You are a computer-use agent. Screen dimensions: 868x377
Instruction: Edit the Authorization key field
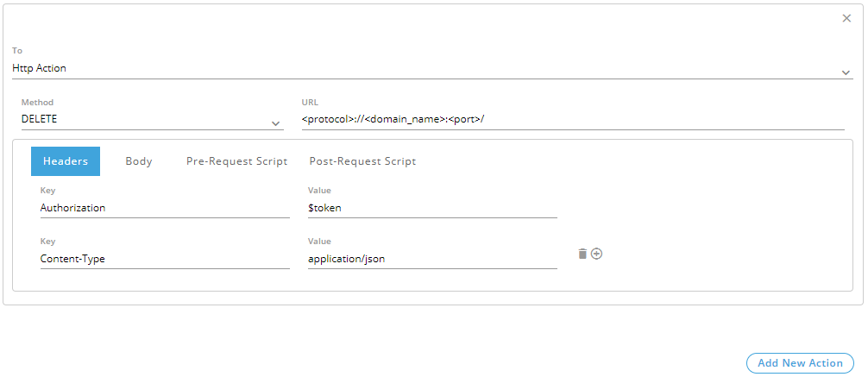click(165, 208)
